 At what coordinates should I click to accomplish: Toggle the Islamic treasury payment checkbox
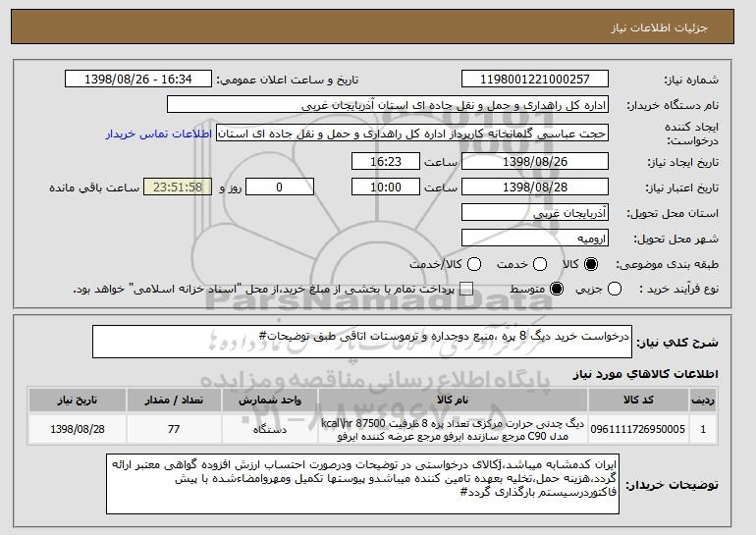(465, 290)
